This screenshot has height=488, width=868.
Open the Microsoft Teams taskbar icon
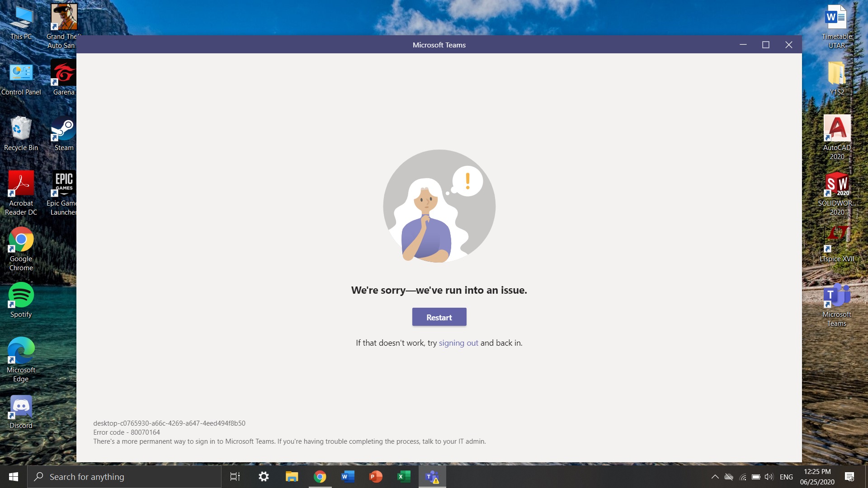(432, 477)
